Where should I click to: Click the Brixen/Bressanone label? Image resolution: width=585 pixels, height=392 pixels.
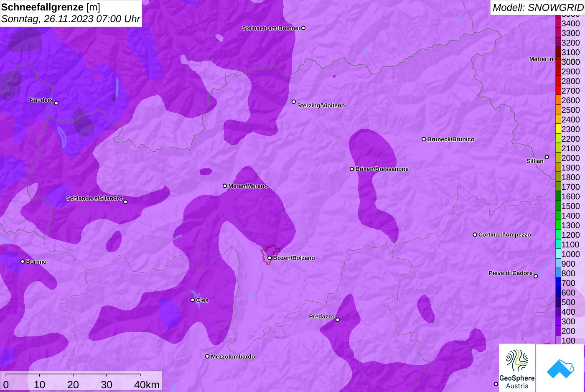point(382,169)
